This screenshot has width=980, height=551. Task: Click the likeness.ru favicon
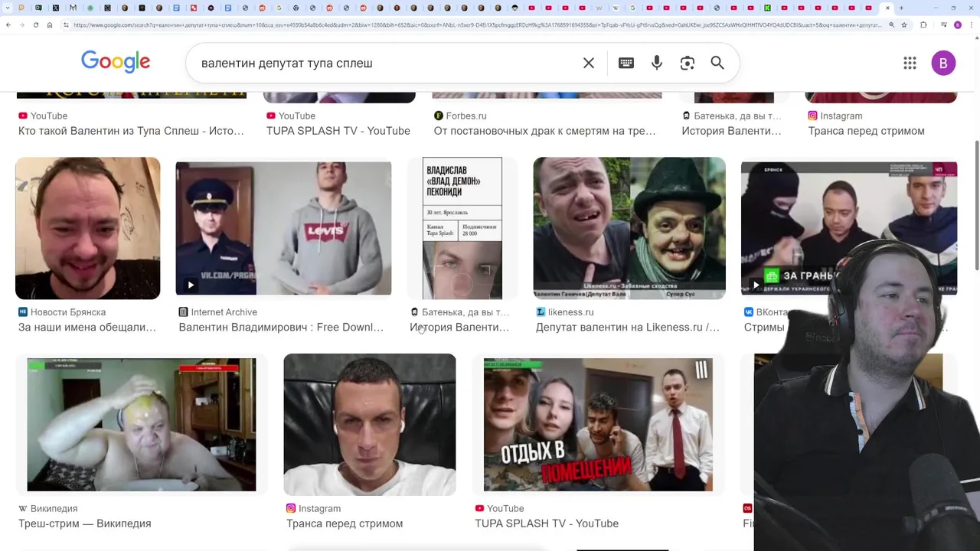point(541,312)
